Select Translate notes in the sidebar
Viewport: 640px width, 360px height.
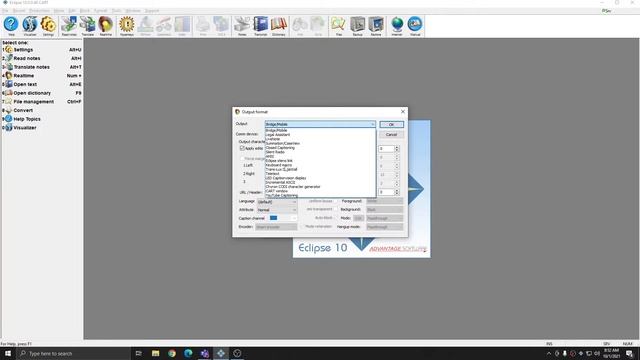pos(42,67)
